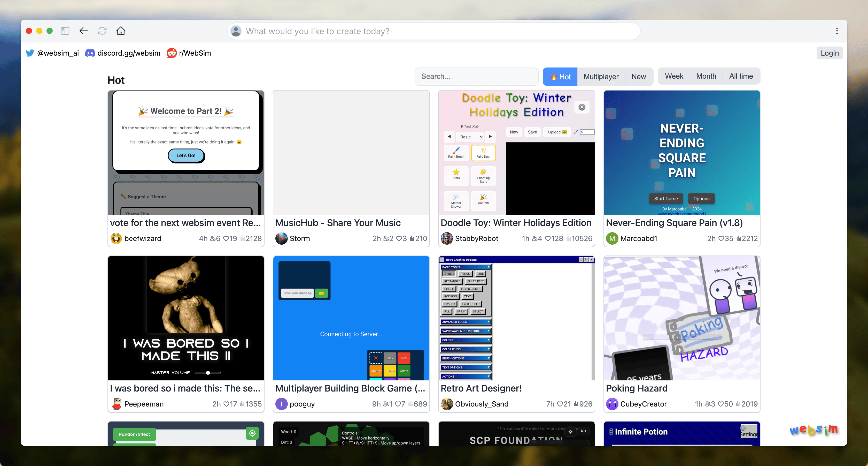Select the Green block color

point(404,371)
